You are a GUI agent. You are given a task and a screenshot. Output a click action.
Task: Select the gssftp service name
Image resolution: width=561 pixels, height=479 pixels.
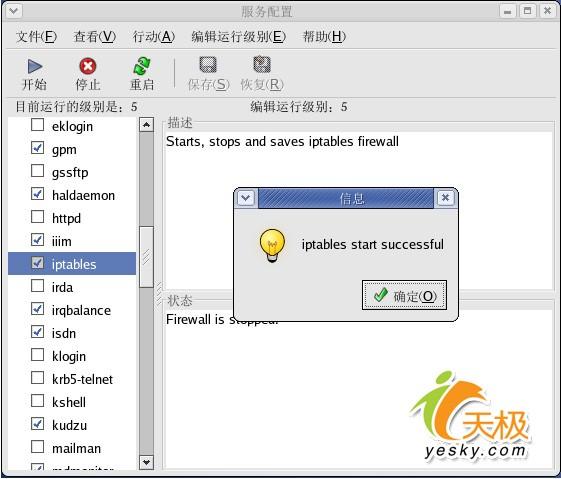70,173
